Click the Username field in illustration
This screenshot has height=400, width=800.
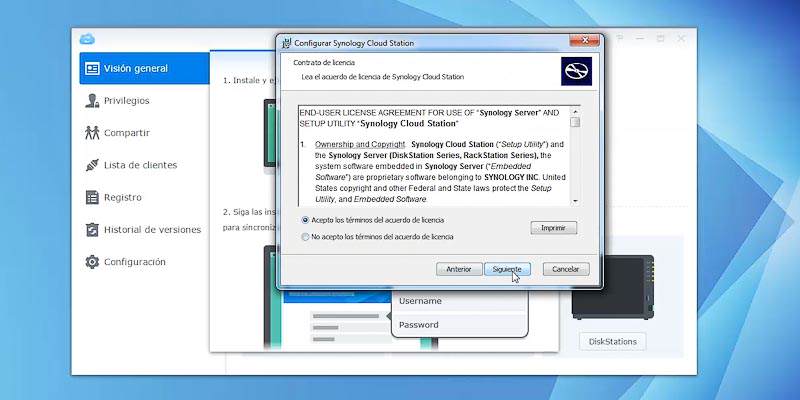tap(459, 301)
